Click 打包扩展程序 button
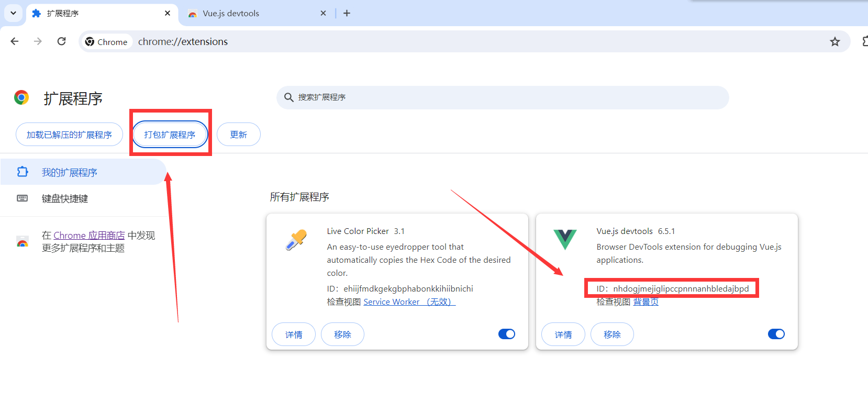The width and height of the screenshot is (868, 413). point(170,135)
